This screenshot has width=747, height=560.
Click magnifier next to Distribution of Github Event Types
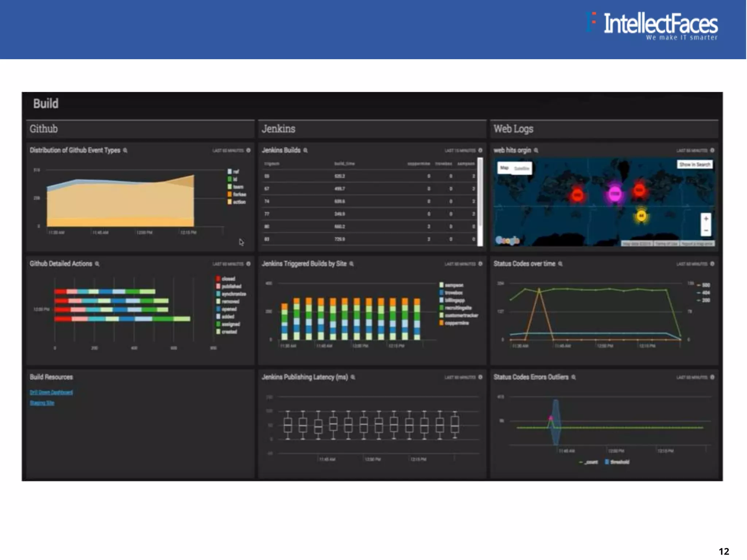coord(125,151)
